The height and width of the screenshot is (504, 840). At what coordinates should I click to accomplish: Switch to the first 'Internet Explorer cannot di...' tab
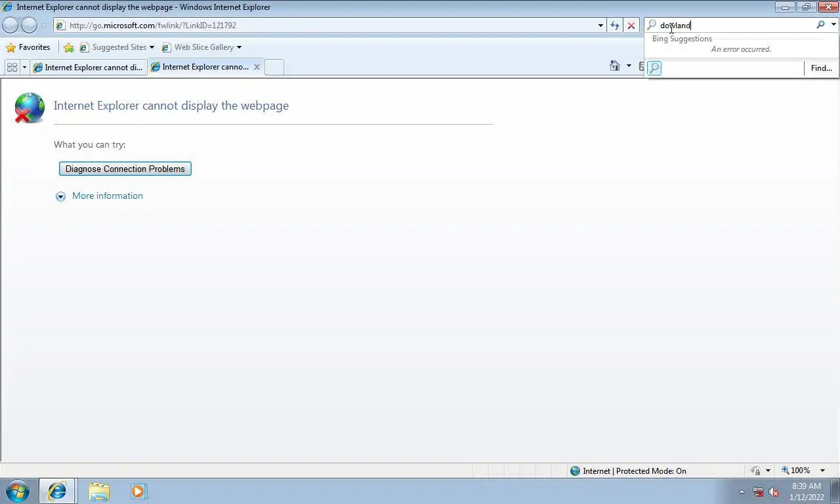[x=89, y=67]
